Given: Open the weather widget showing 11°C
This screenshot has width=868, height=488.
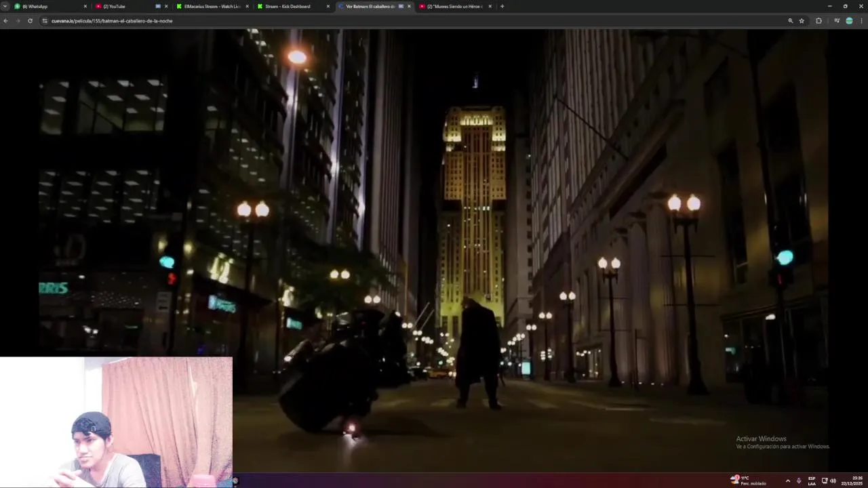Looking at the screenshot, I should tap(748, 481).
